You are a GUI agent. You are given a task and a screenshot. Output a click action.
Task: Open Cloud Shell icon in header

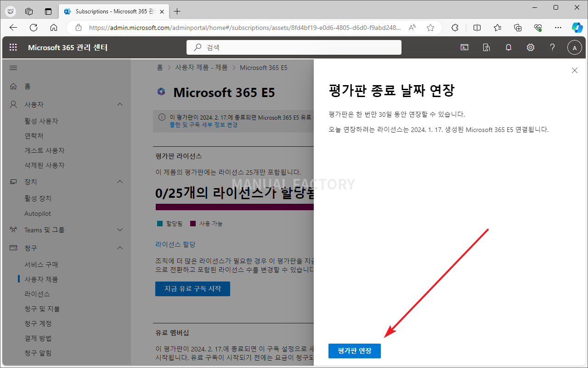(x=464, y=47)
